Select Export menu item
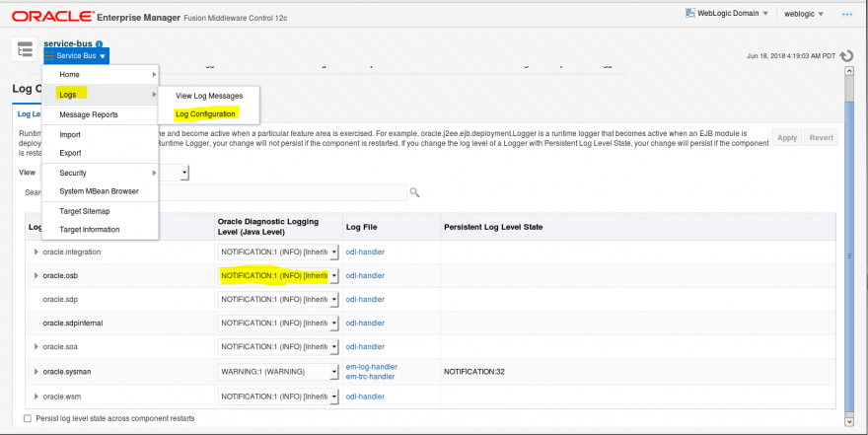Image resolution: width=868 pixels, height=435 pixels. [101, 153]
